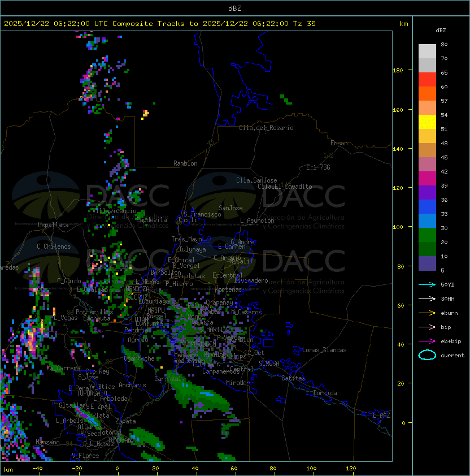Screen dimensions: 470x476
Task: Click the magenta 39-42 dBZ swatch
Action: 427,179
